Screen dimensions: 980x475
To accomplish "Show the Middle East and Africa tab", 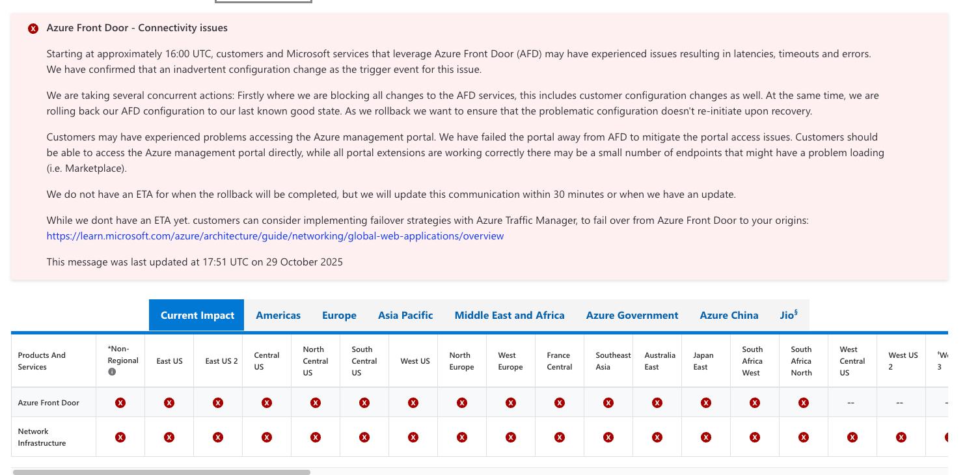I will pyautogui.click(x=510, y=316).
